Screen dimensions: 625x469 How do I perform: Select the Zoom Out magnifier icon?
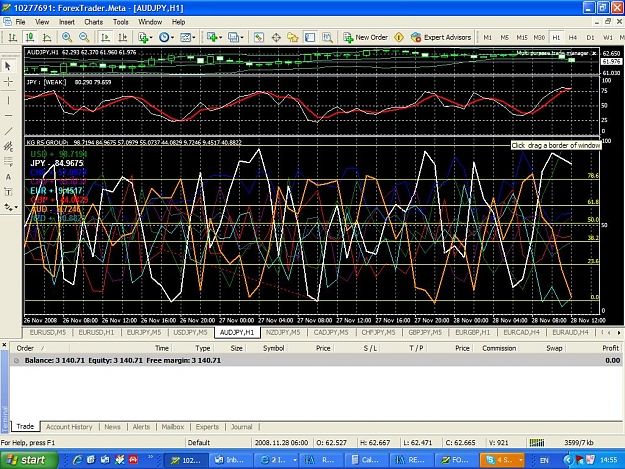tap(84, 37)
